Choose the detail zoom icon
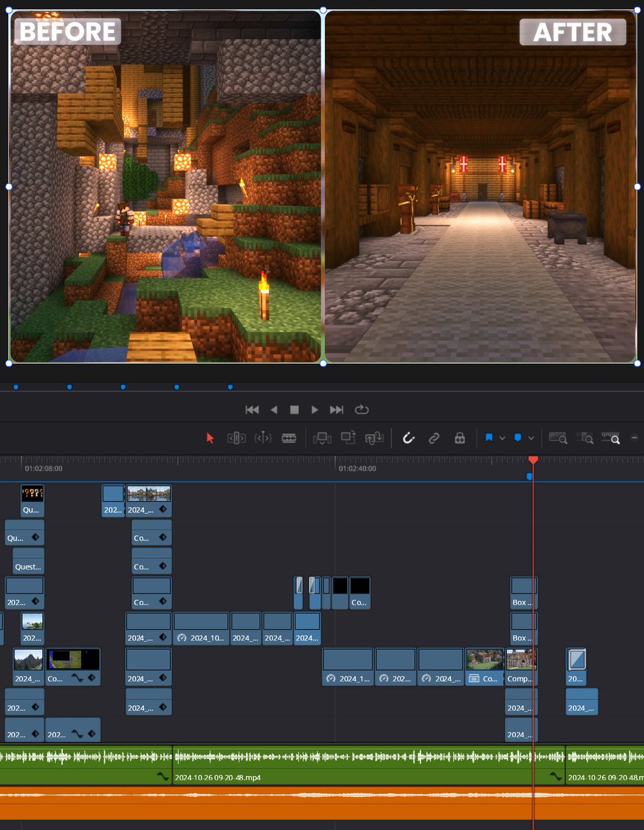The image size is (644, 830). (x=585, y=438)
